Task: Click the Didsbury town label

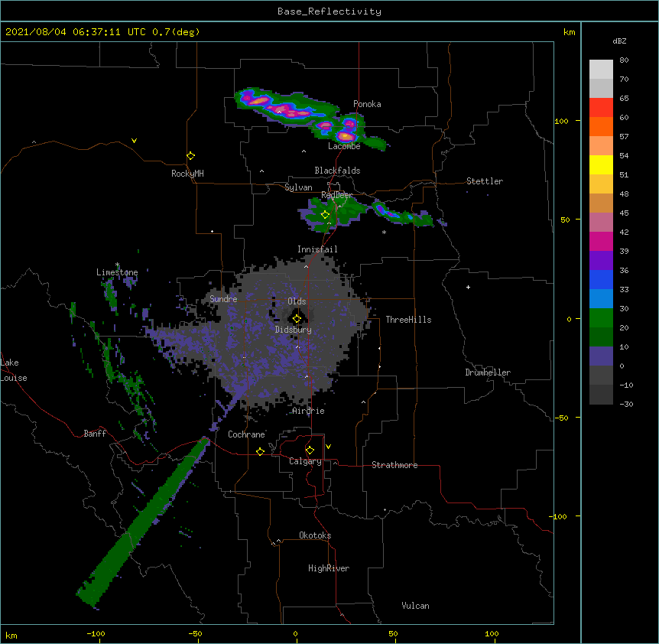Action: coord(294,330)
